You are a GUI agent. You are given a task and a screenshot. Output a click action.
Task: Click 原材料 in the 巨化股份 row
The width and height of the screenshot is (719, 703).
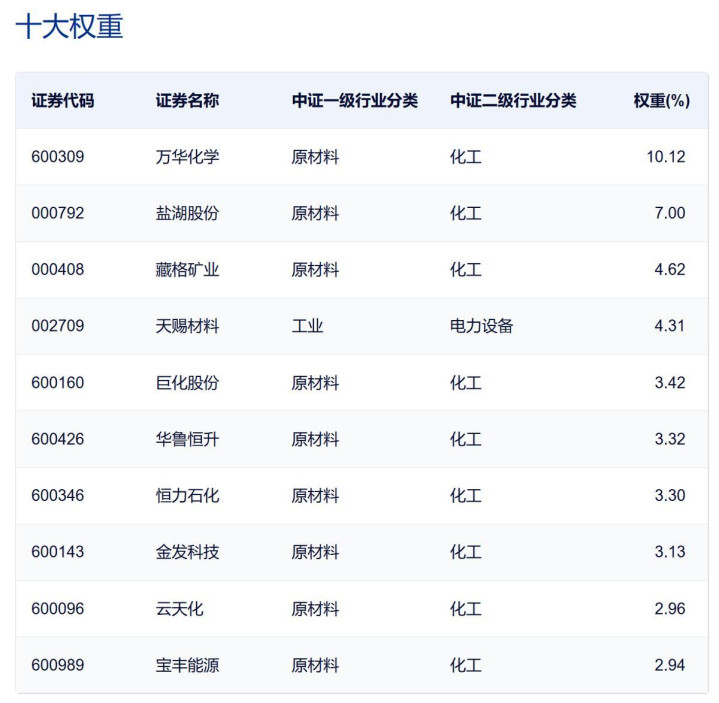tap(315, 383)
